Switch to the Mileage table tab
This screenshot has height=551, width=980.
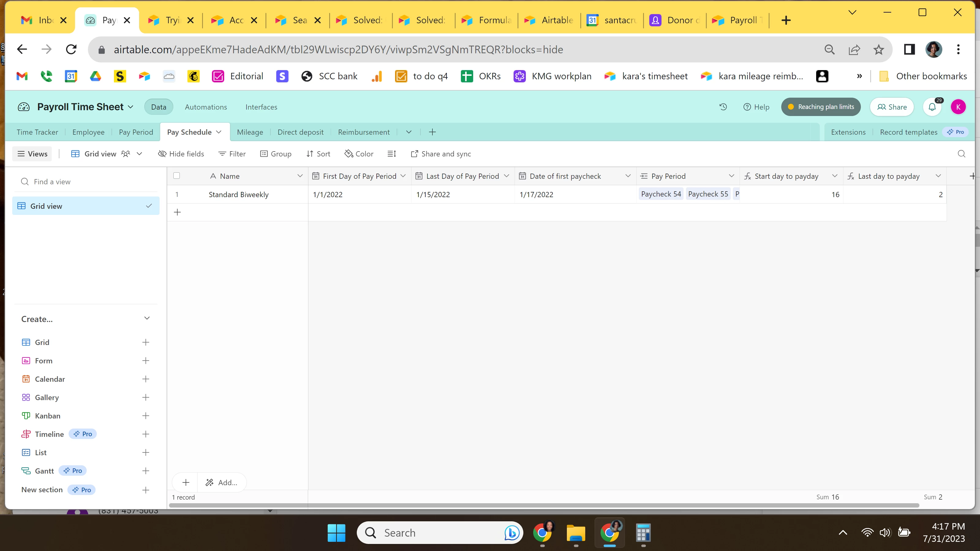(250, 132)
